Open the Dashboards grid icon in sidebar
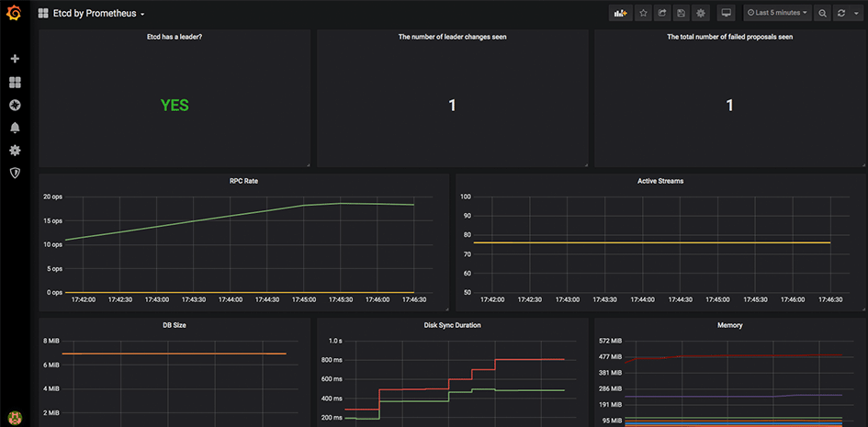Viewport: 868px width, 427px height. pos(15,83)
